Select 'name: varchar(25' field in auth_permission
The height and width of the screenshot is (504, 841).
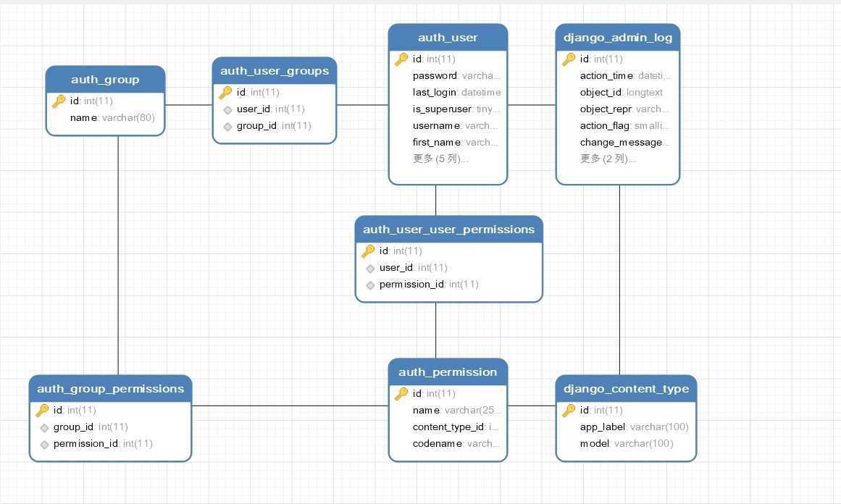point(457,410)
